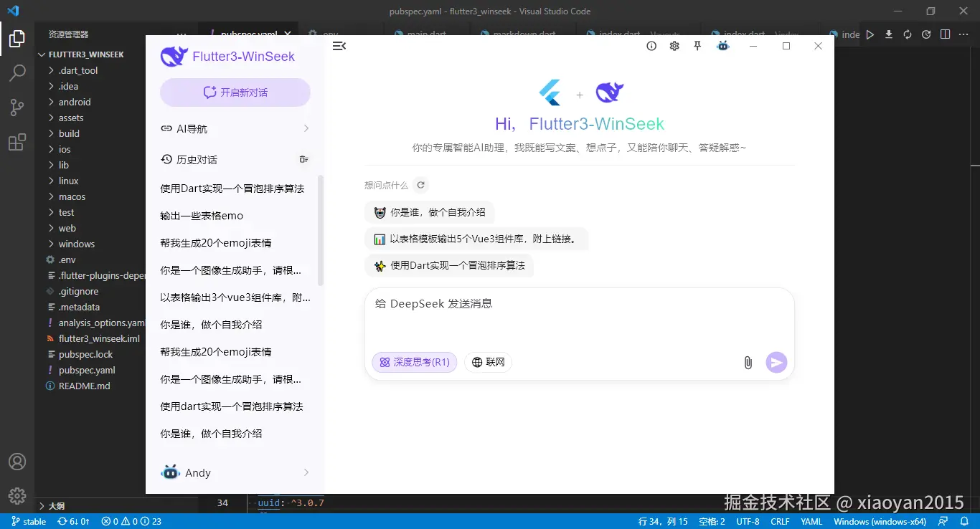Viewport: 980px width, 529px height.
Task: Send message with the arrow button
Action: tap(776, 362)
